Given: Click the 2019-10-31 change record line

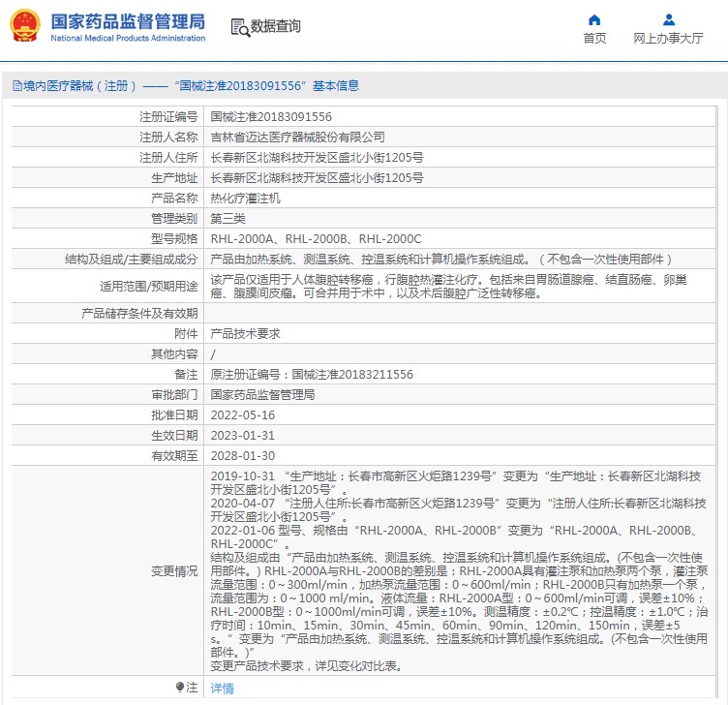Looking at the screenshot, I should (x=456, y=483).
